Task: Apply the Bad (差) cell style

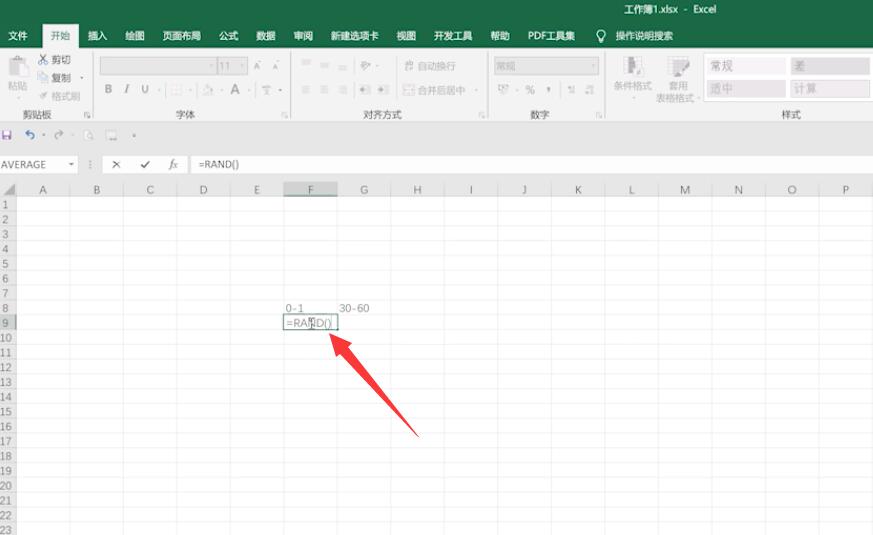Action: 830,66
